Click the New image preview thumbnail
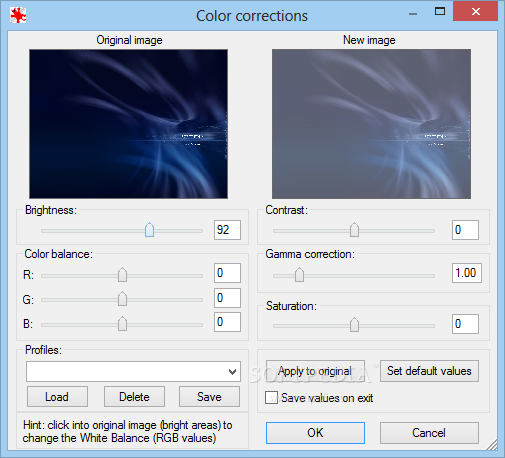505x458 pixels. (x=371, y=124)
